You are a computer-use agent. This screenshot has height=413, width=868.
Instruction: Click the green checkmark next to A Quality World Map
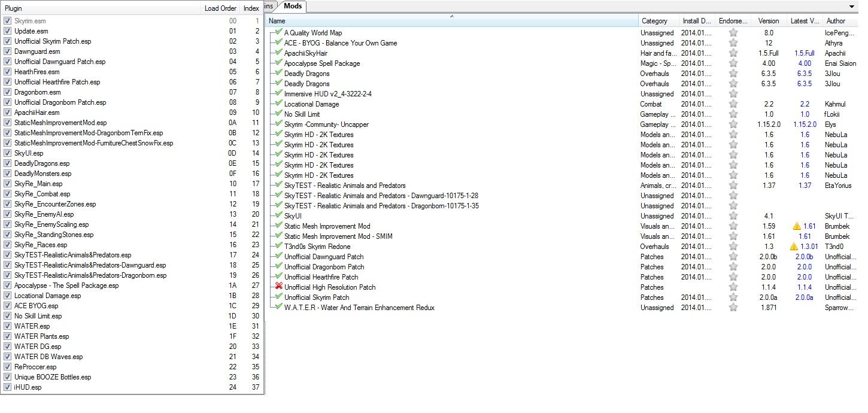tap(278, 32)
